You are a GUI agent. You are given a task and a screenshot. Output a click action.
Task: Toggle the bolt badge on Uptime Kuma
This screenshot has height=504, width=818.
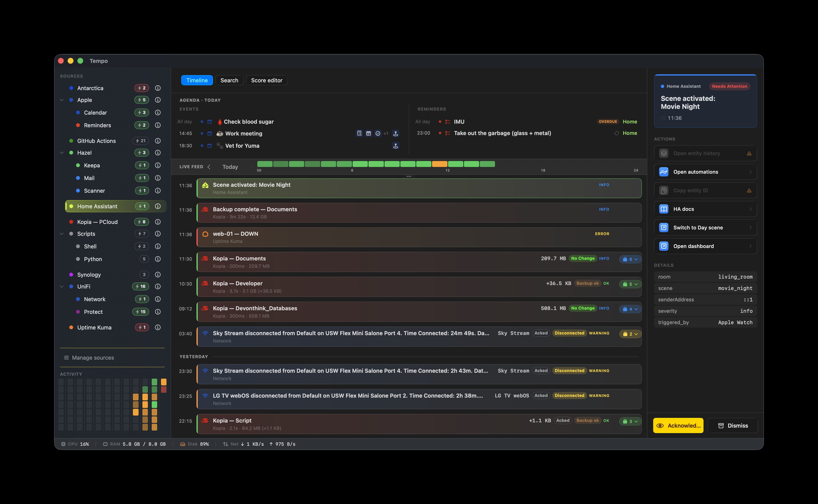142,327
